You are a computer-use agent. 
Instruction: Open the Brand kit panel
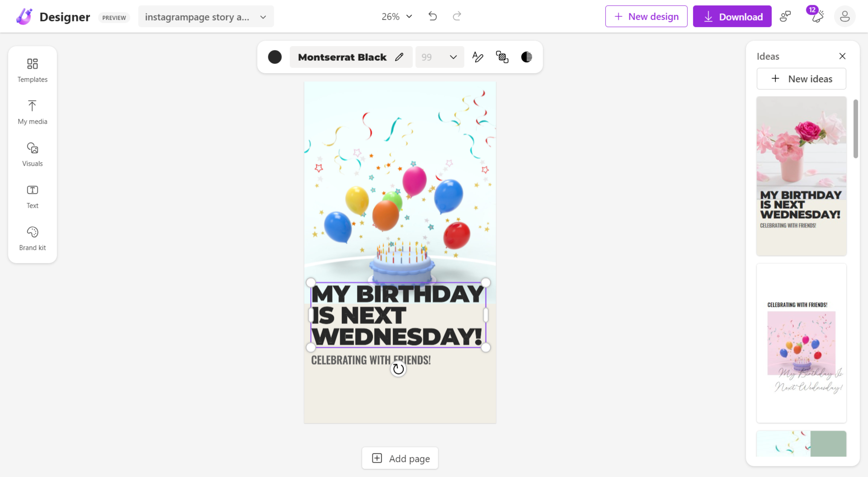[x=32, y=239]
